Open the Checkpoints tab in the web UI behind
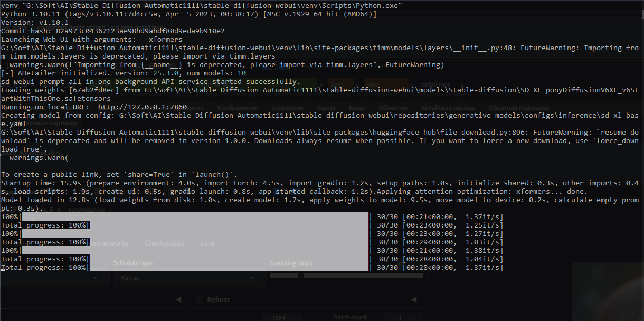This screenshot has width=644, height=321. point(164,243)
